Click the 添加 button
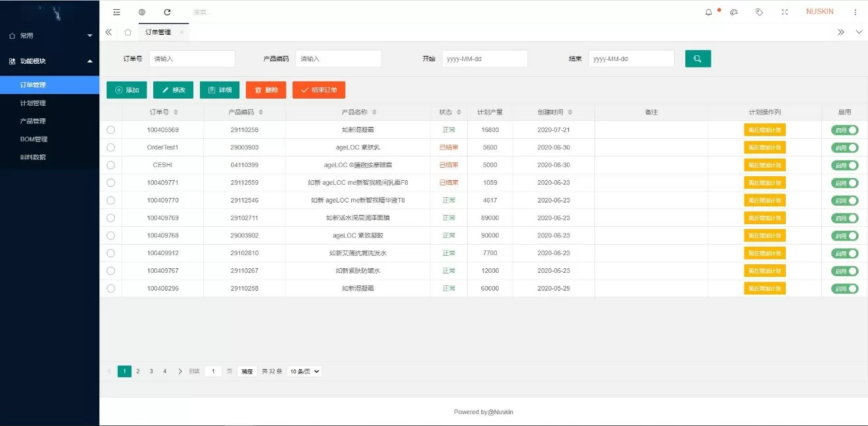 pos(127,90)
